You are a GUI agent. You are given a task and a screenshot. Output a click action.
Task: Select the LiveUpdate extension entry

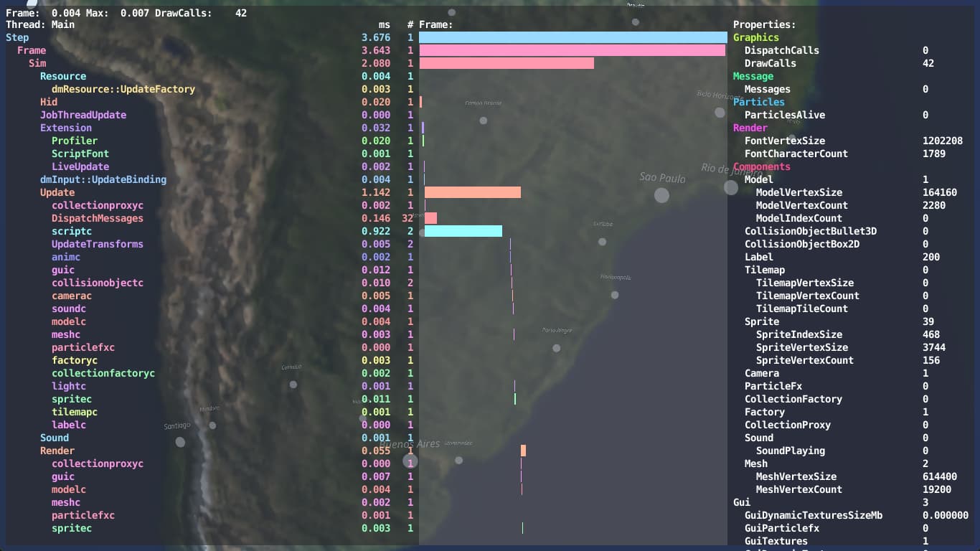pyautogui.click(x=80, y=166)
